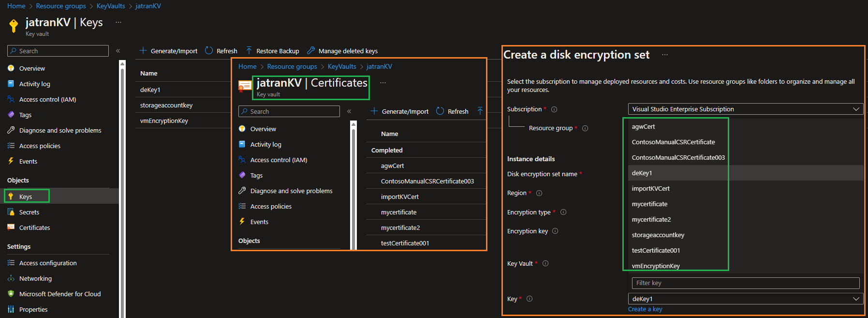Open Microsoft Defender for Cloud
Image resolution: width=868 pixels, height=318 pixels.
point(60,294)
